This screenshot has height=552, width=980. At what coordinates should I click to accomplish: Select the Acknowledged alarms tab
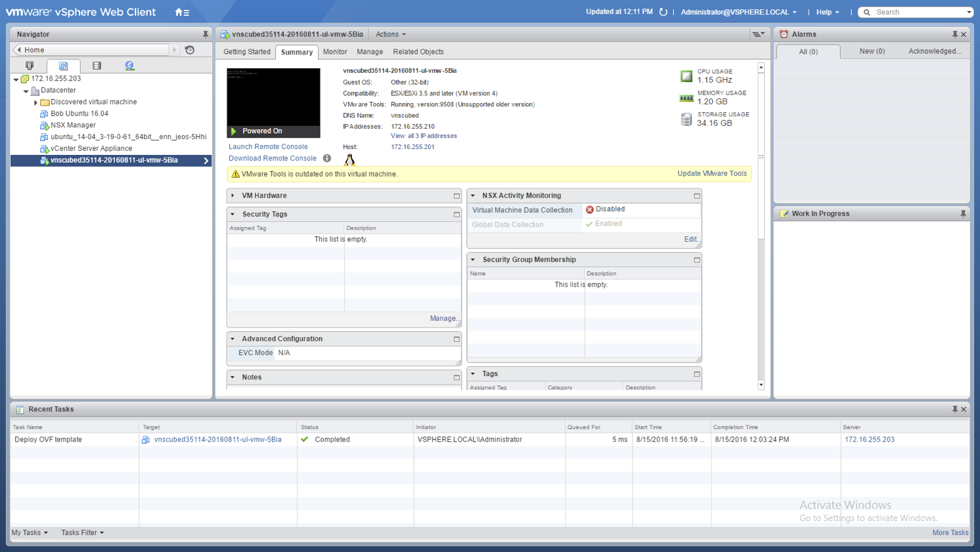tap(935, 51)
